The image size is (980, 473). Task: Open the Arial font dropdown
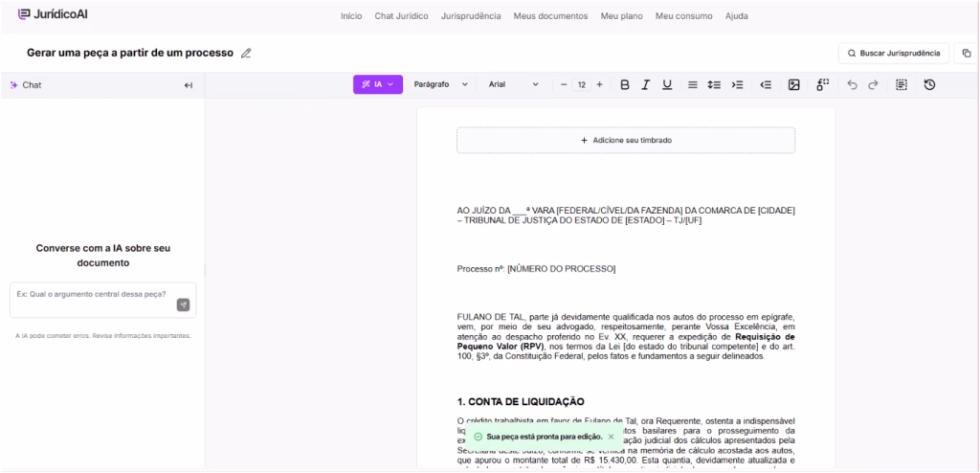pos(513,84)
